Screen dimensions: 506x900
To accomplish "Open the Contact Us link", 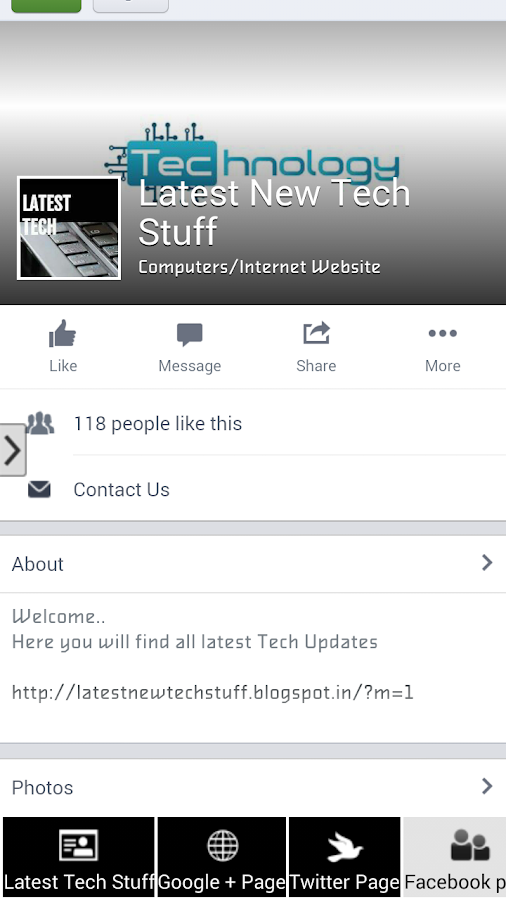I will click(x=121, y=490).
